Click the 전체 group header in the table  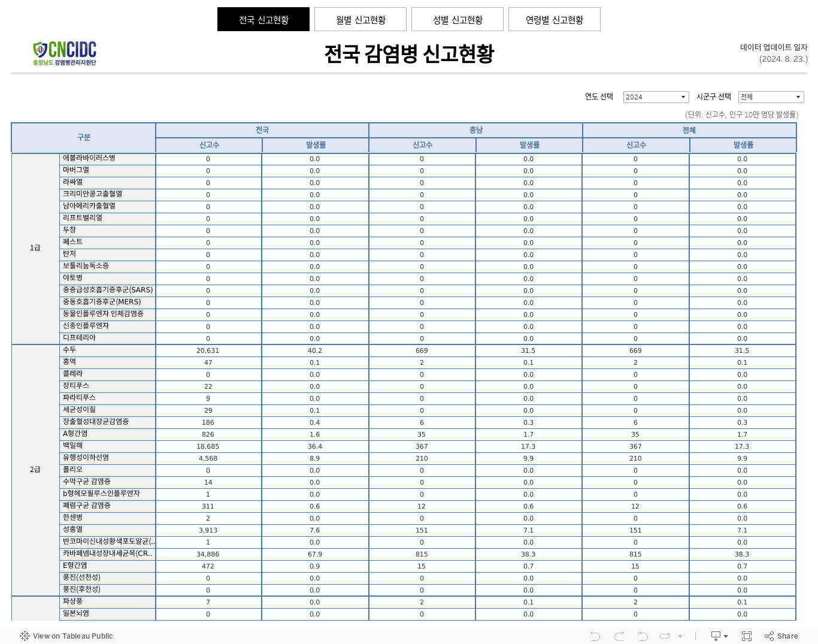click(689, 130)
